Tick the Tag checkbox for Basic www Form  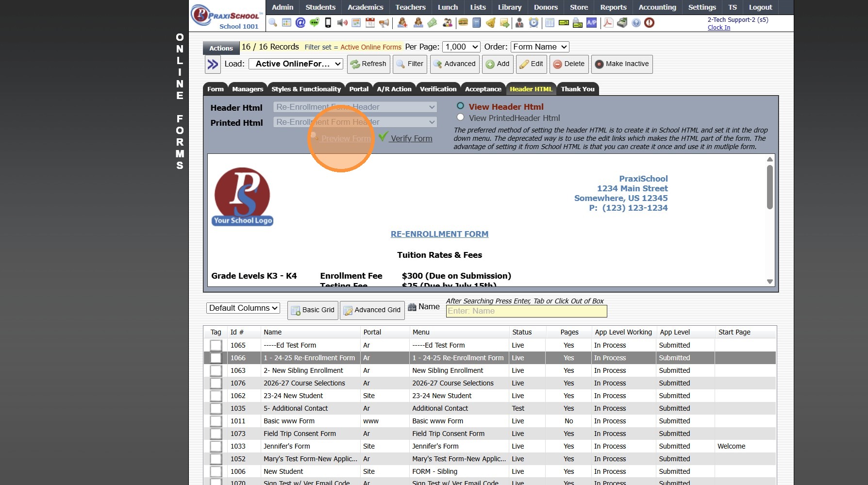[x=216, y=421]
